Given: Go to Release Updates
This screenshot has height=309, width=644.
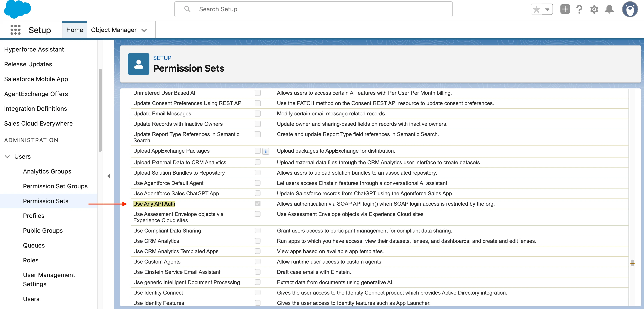Looking at the screenshot, I should click(28, 64).
